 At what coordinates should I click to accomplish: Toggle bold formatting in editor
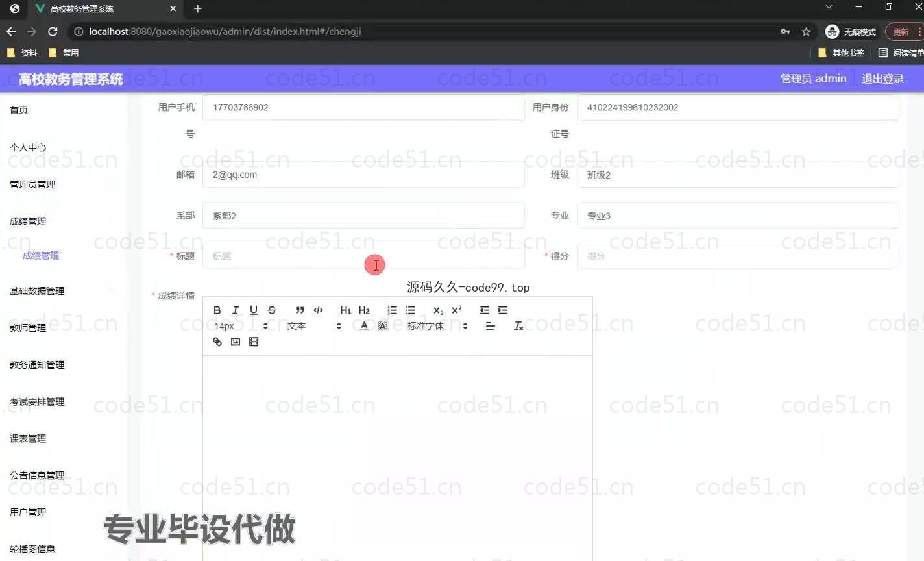point(217,310)
